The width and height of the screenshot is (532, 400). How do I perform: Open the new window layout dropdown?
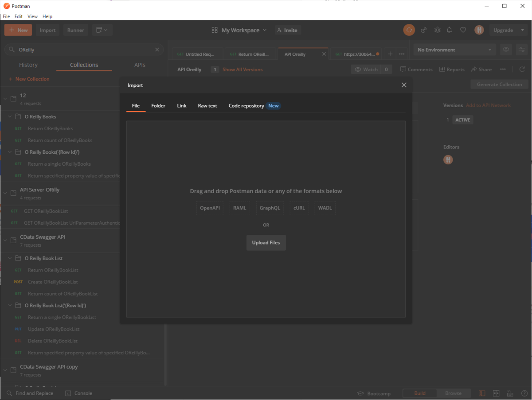click(102, 30)
